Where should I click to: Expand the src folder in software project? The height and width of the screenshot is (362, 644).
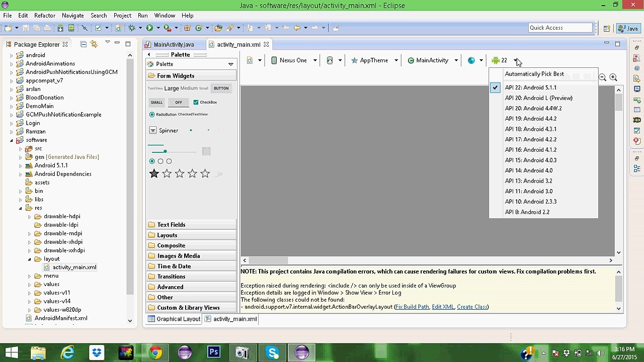click(21, 149)
